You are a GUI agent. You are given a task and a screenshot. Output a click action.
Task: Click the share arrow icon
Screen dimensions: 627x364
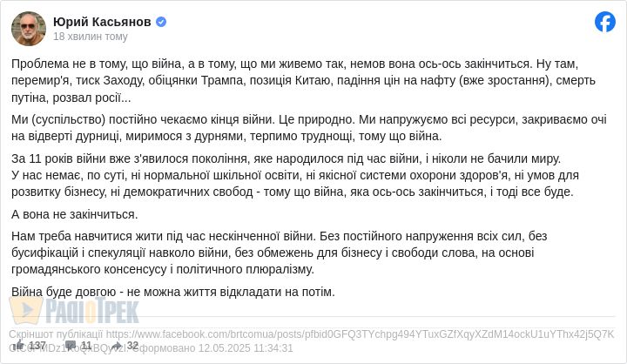click(x=118, y=346)
